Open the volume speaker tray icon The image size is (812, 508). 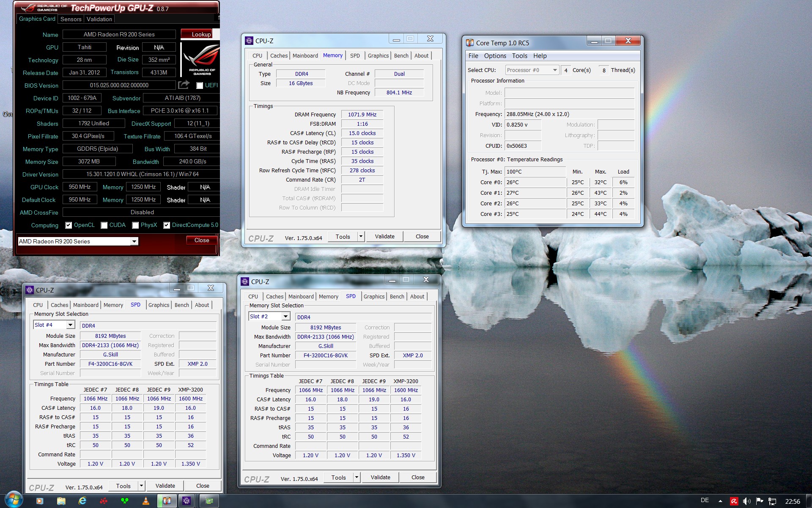(746, 501)
